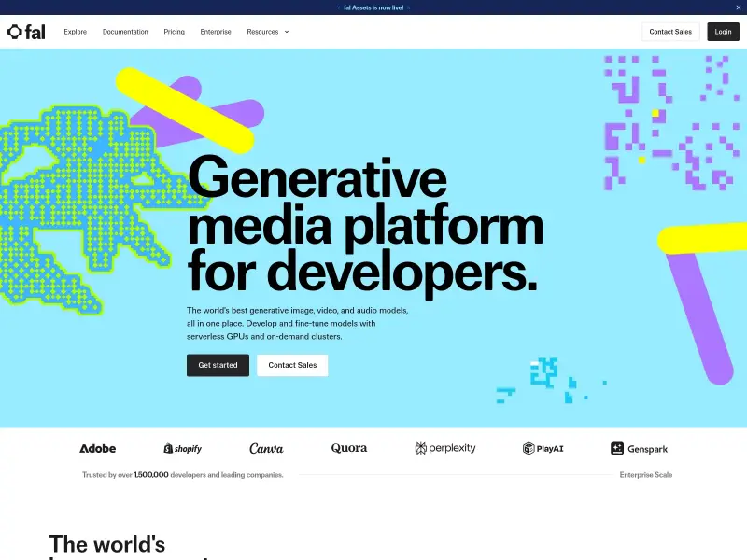Viewport: 747px width, 560px height.
Task: Click the Enterprise Scale label
Action: click(645, 475)
